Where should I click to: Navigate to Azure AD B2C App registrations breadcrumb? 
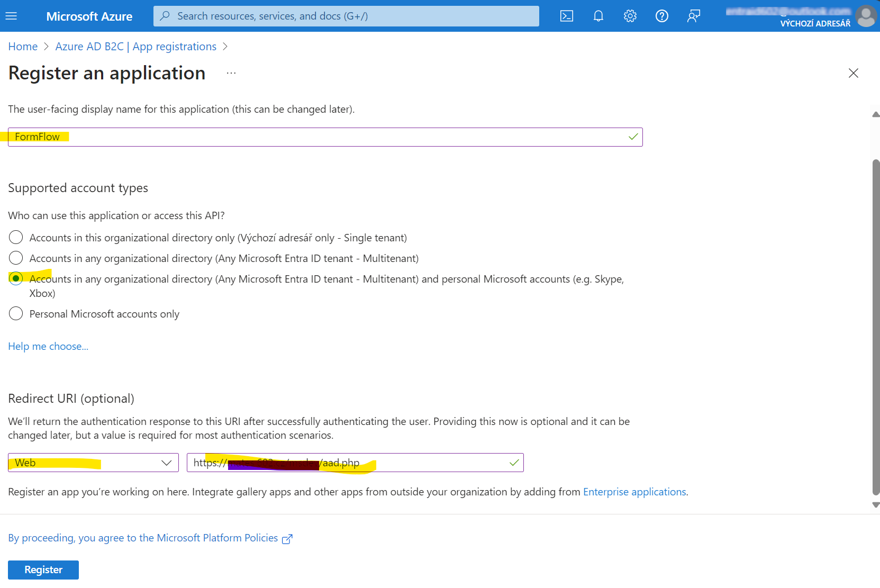135,47
